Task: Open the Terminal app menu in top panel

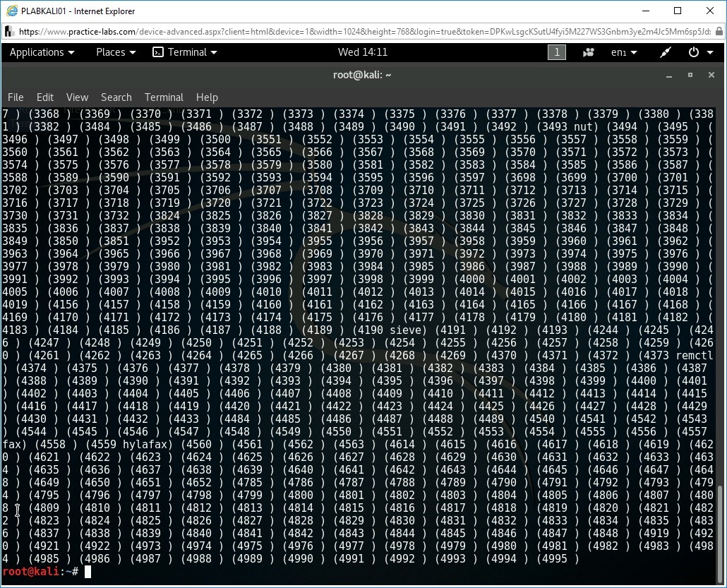Action: 184,52
